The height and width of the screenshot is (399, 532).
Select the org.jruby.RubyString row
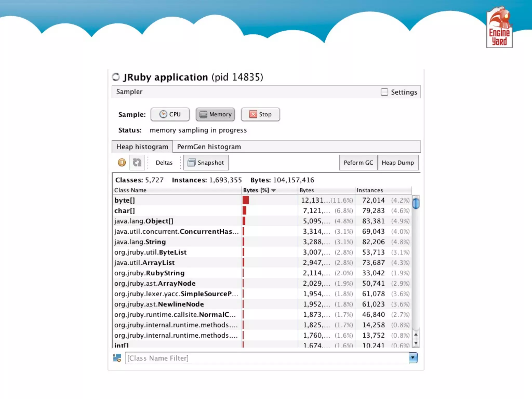click(x=177, y=273)
